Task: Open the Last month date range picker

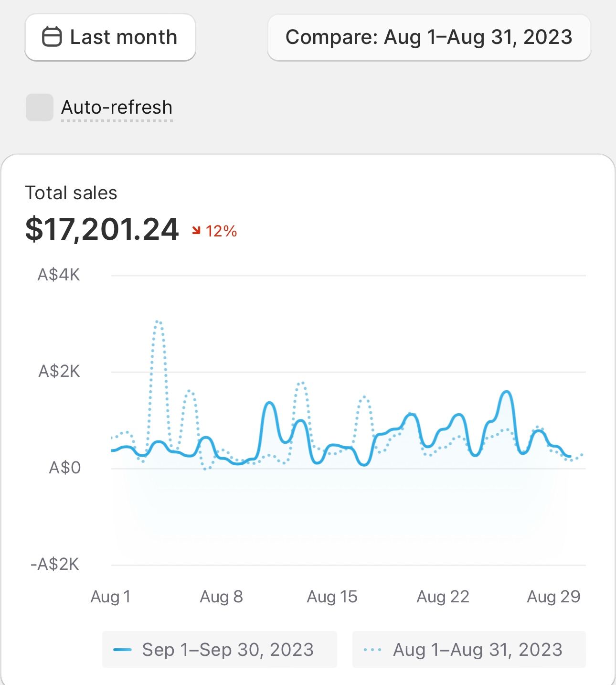Action: click(110, 37)
